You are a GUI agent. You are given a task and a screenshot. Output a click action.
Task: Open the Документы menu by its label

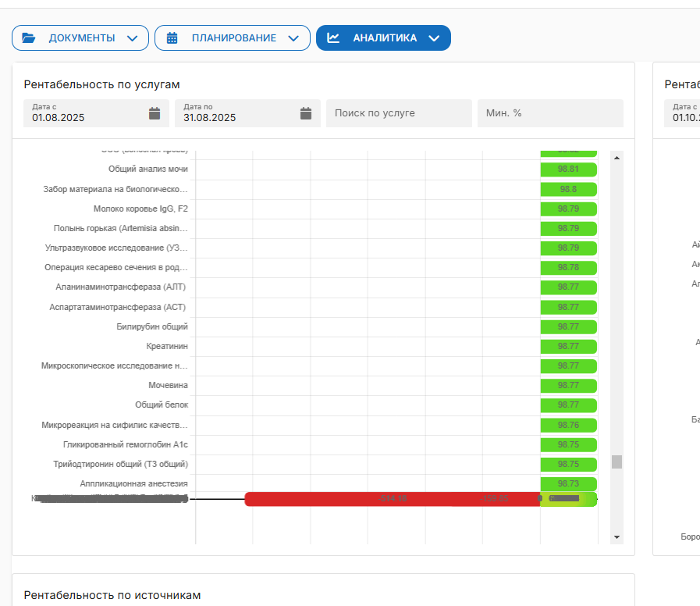pos(82,38)
